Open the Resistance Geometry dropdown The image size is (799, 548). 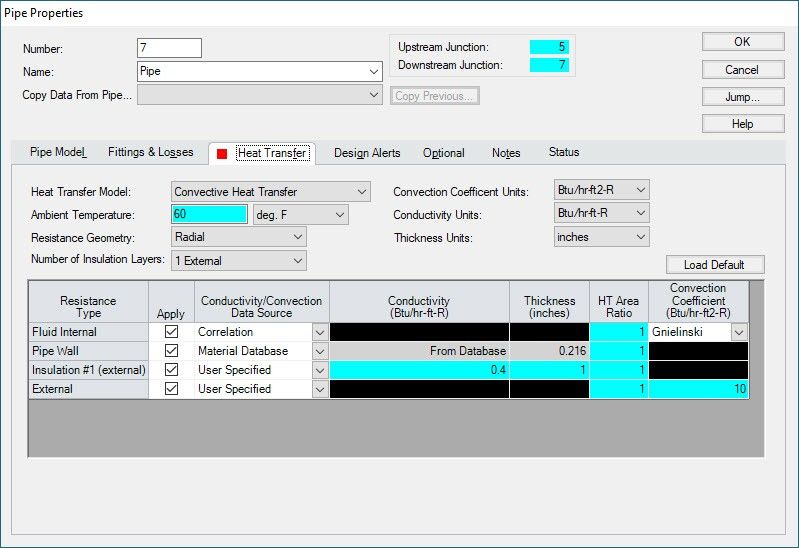coord(298,237)
